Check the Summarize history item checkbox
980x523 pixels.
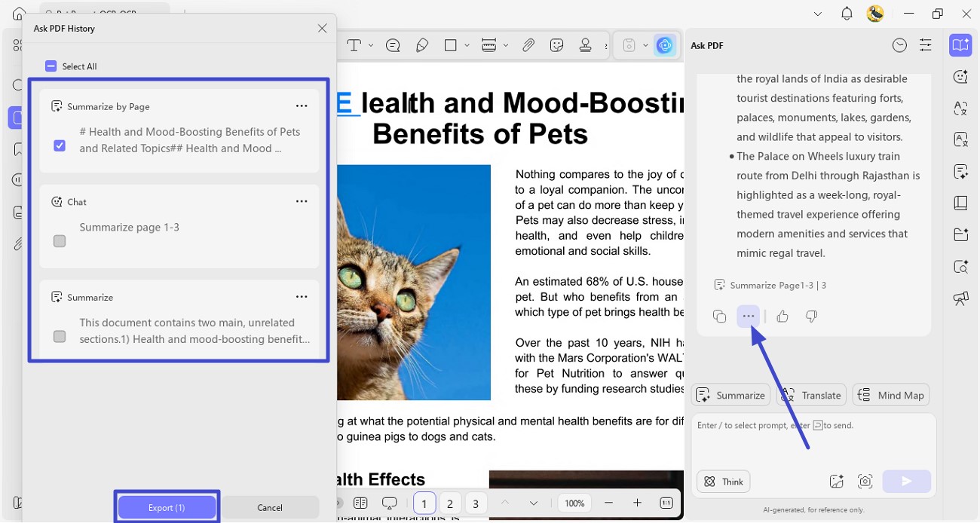60,336
